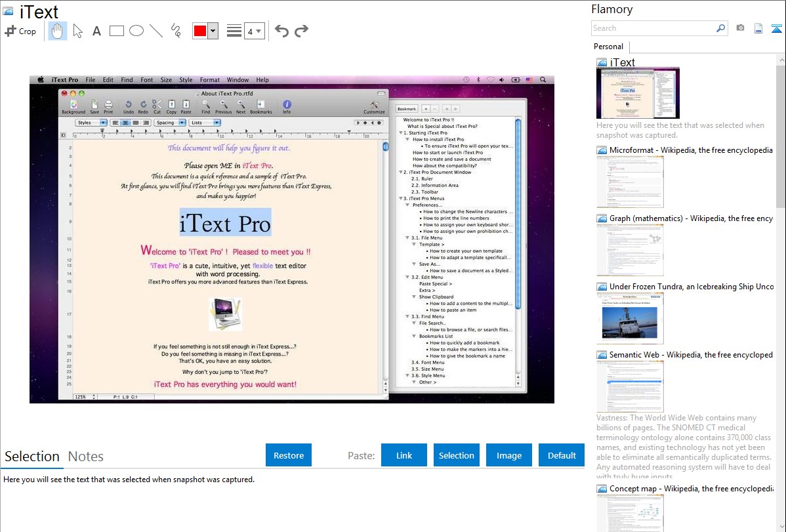Open the File menu in iText Pro

coord(91,80)
